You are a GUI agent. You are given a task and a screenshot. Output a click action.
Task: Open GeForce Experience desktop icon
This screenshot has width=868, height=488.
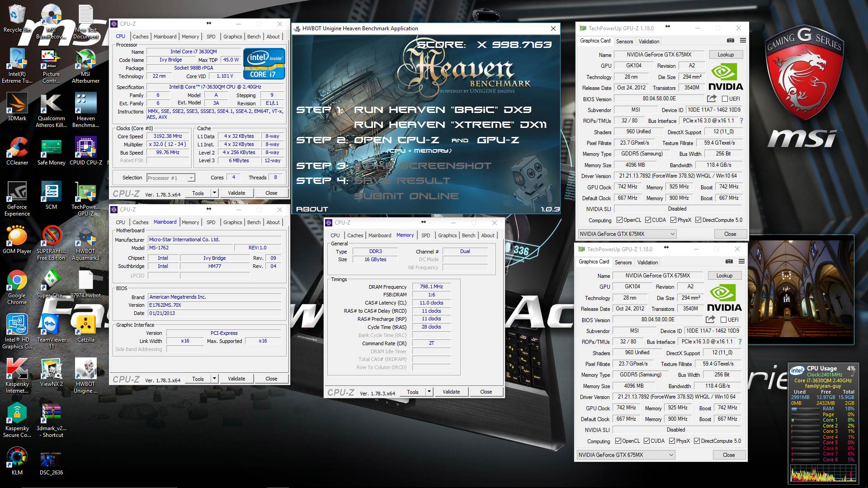click(x=17, y=199)
